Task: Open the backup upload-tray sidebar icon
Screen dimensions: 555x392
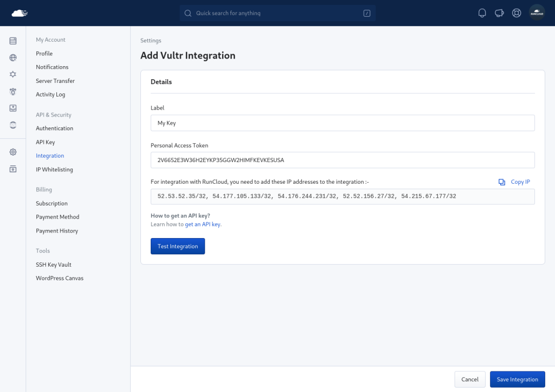Action: (x=13, y=108)
